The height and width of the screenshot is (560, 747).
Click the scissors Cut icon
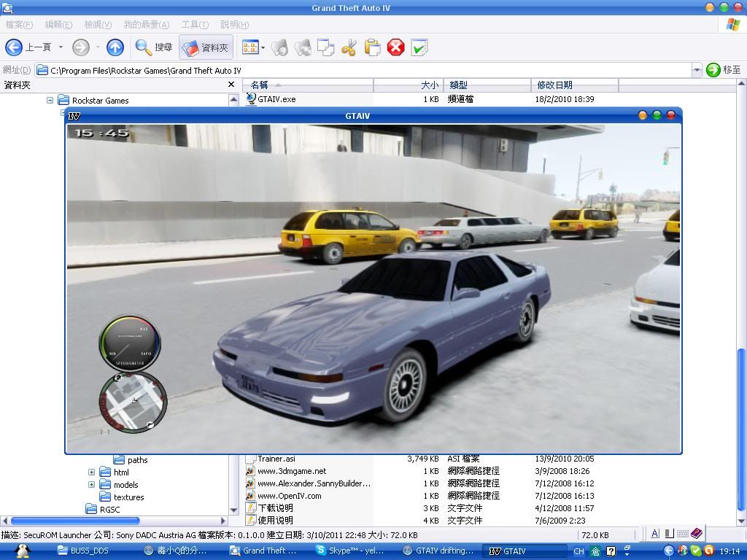tap(349, 48)
